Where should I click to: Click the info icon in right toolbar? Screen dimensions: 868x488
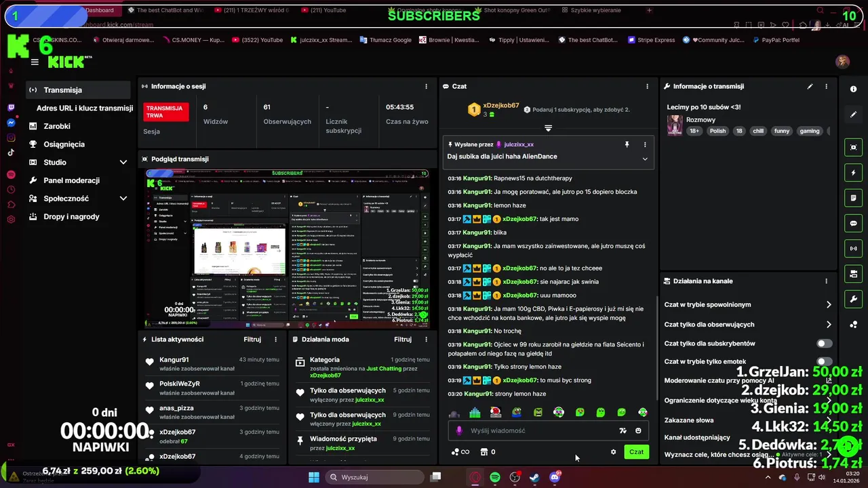click(854, 89)
